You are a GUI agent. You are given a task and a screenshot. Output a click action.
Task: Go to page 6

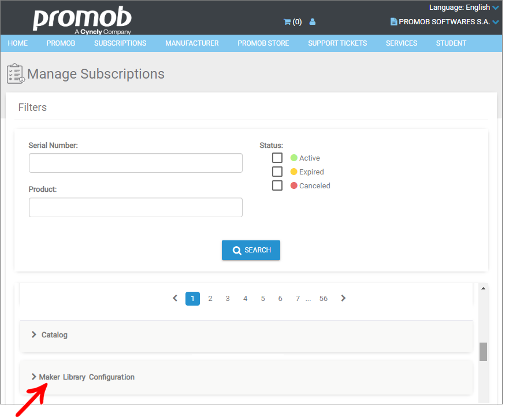click(280, 299)
